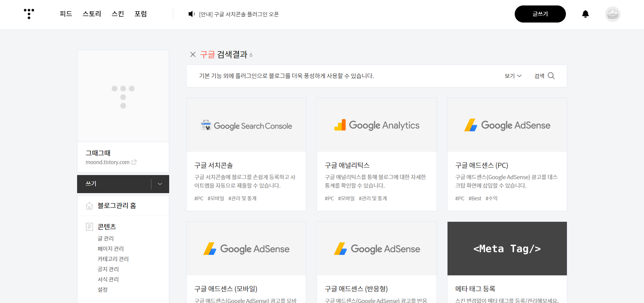Click the 쓰기 button in sidebar

point(114,184)
